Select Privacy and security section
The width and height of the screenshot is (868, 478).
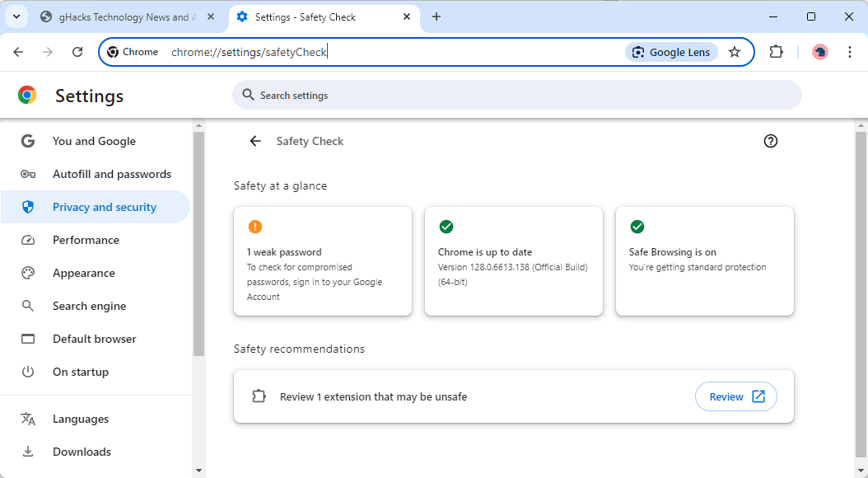click(x=96, y=207)
